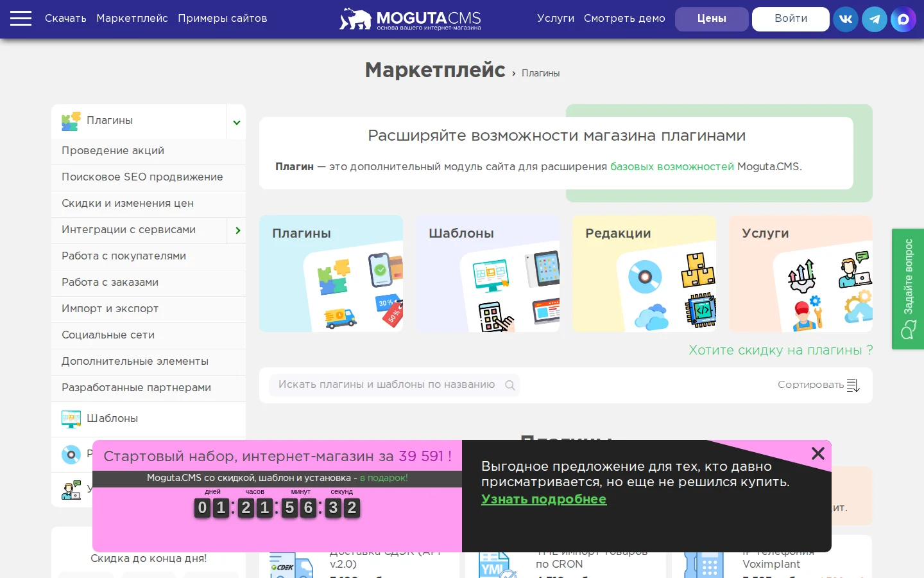Open the VK social icon
The image size is (924, 578).
846,19
